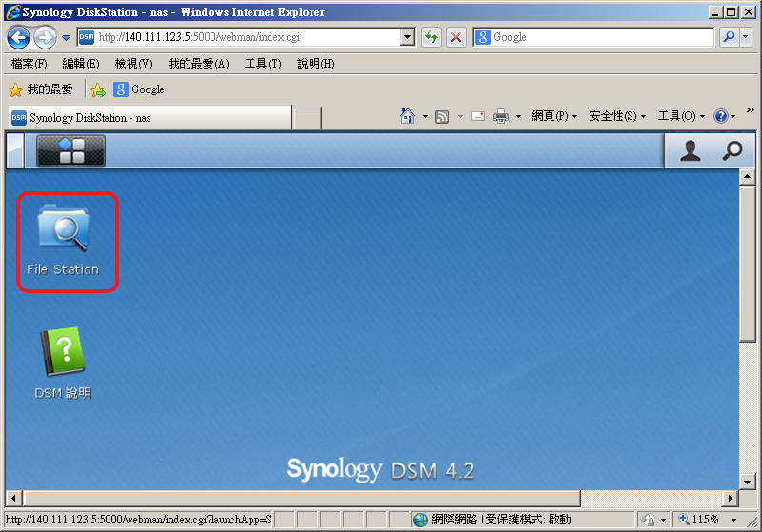Select the Synology DiskStation - nas tab
Screen dimensions: 762x532
(150, 117)
